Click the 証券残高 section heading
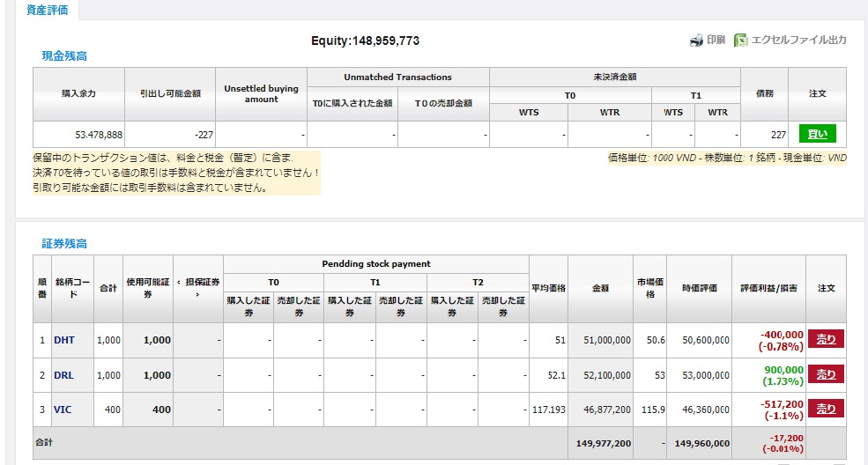The image size is (868, 465). click(64, 243)
